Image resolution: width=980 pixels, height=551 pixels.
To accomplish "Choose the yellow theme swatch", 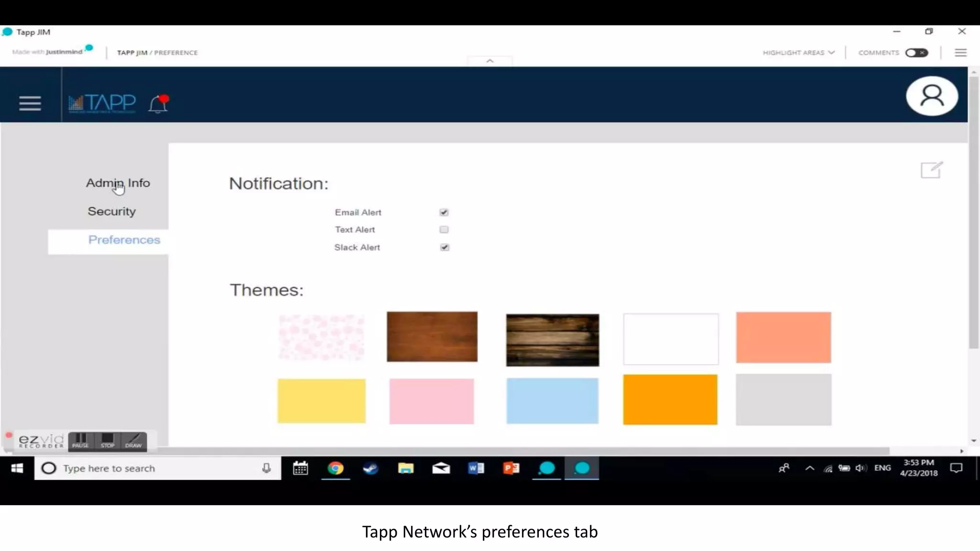I will [322, 401].
